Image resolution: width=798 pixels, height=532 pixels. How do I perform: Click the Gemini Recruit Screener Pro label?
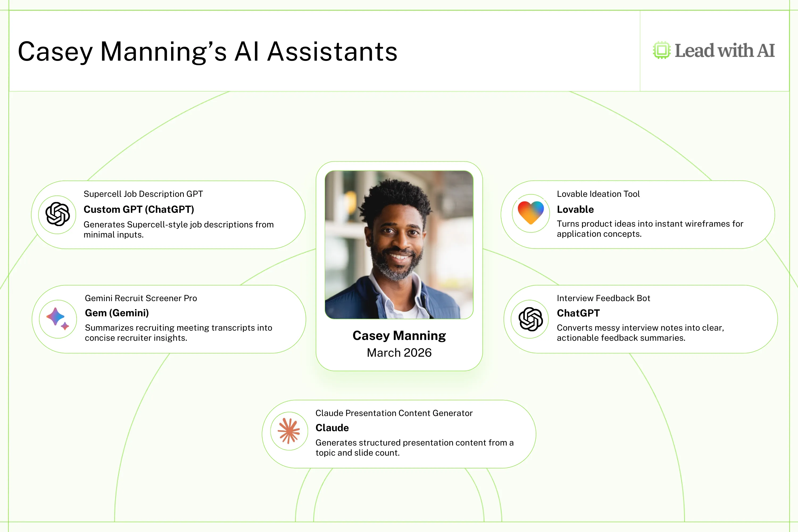coord(141,298)
